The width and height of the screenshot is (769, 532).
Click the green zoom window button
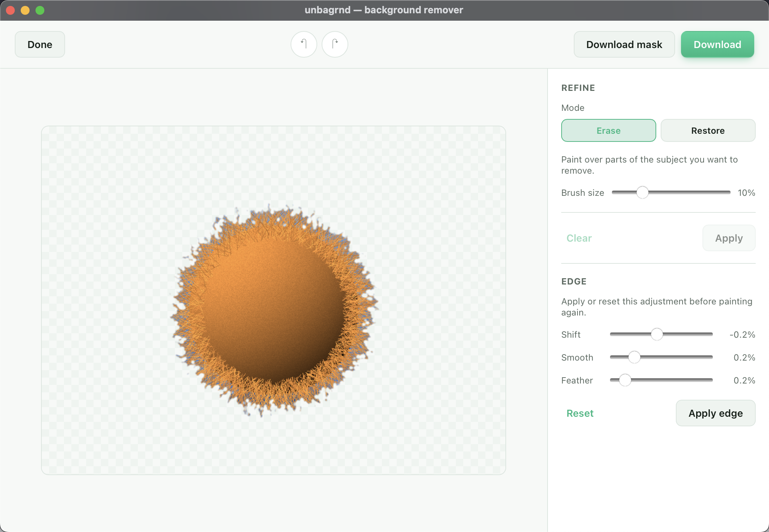pyautogui.click(x=40, y=10)
